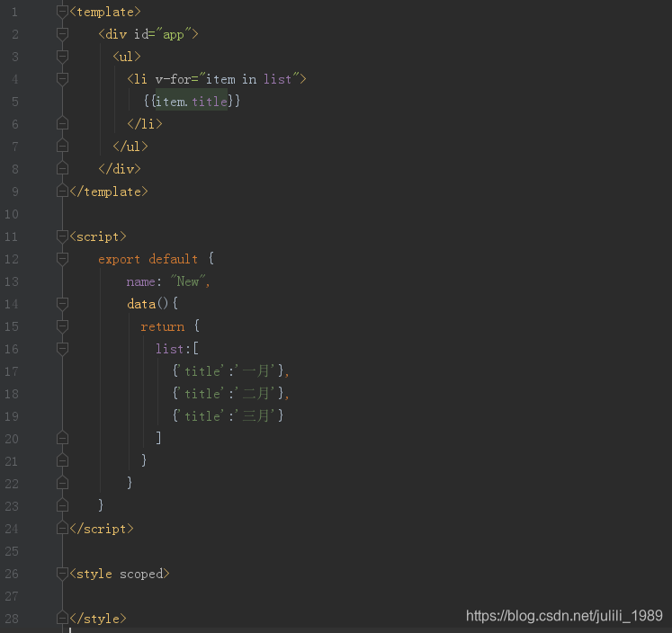Place cursor in opening <template> tag
The height and width of the screenshot is (633, 672).
coord(105,12)
